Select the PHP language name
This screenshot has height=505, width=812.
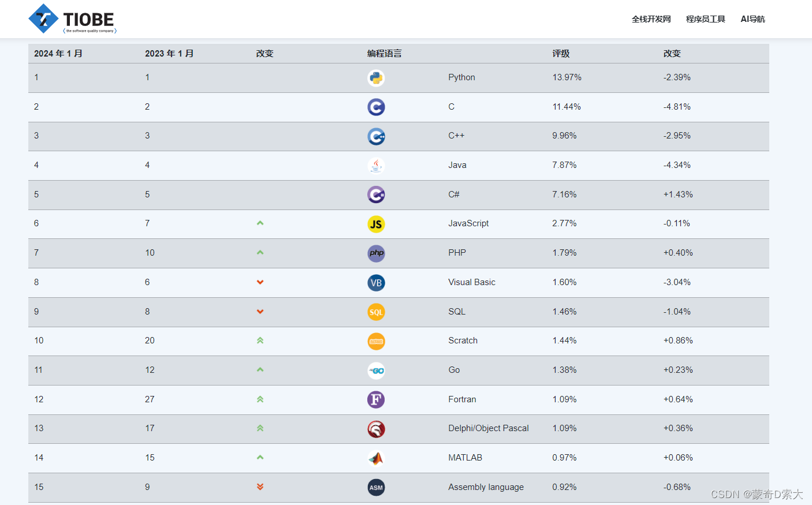(457, 253)
